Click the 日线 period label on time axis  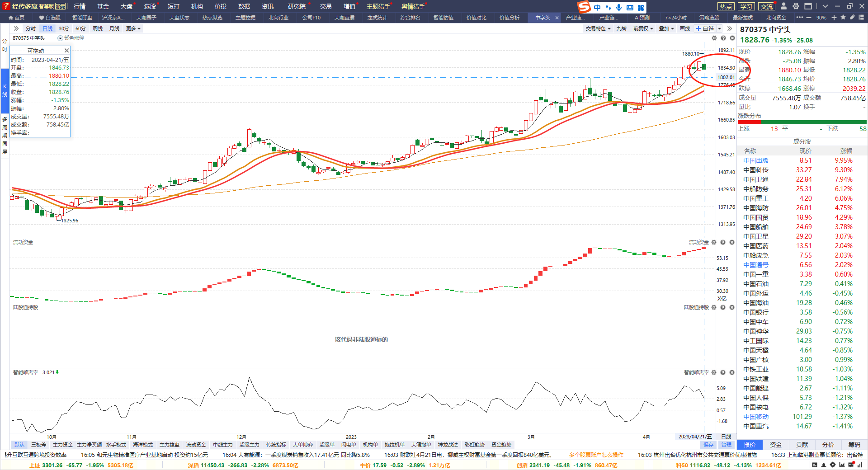726,437
